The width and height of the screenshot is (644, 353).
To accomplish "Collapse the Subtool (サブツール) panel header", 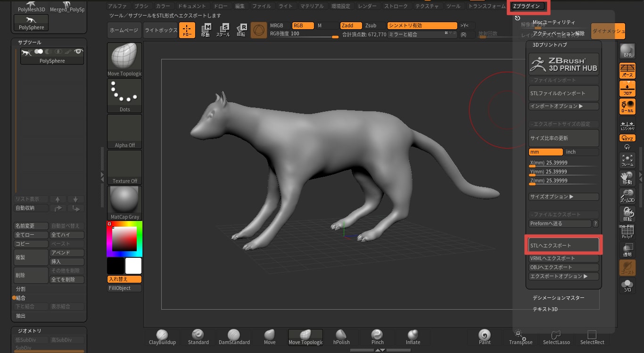I will click(30, 42).
